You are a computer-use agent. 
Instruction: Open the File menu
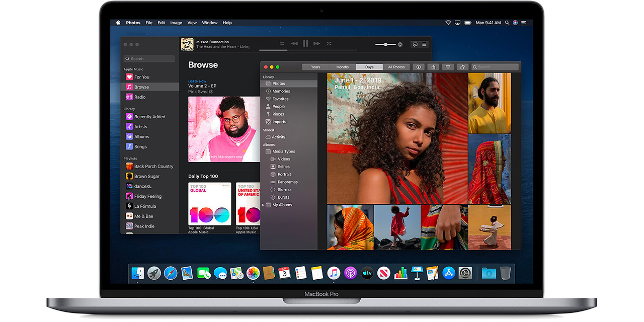pos(149,23)
